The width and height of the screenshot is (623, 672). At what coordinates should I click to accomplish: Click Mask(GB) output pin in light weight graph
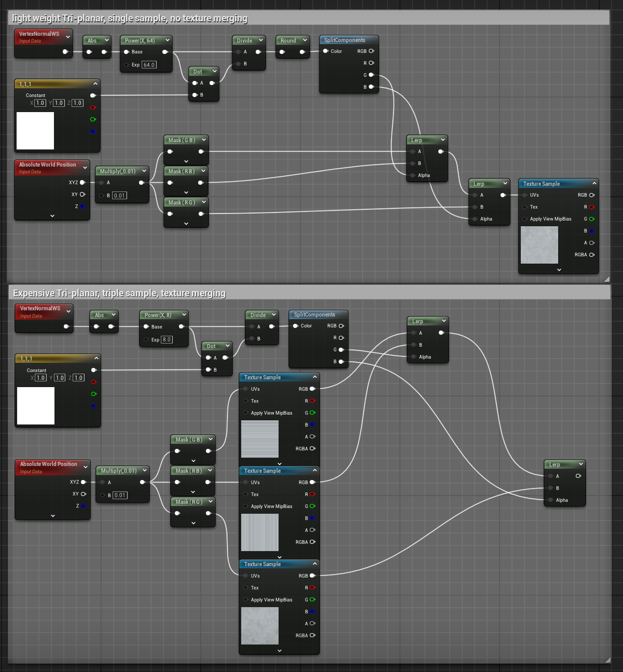click(x=201, y=152)
